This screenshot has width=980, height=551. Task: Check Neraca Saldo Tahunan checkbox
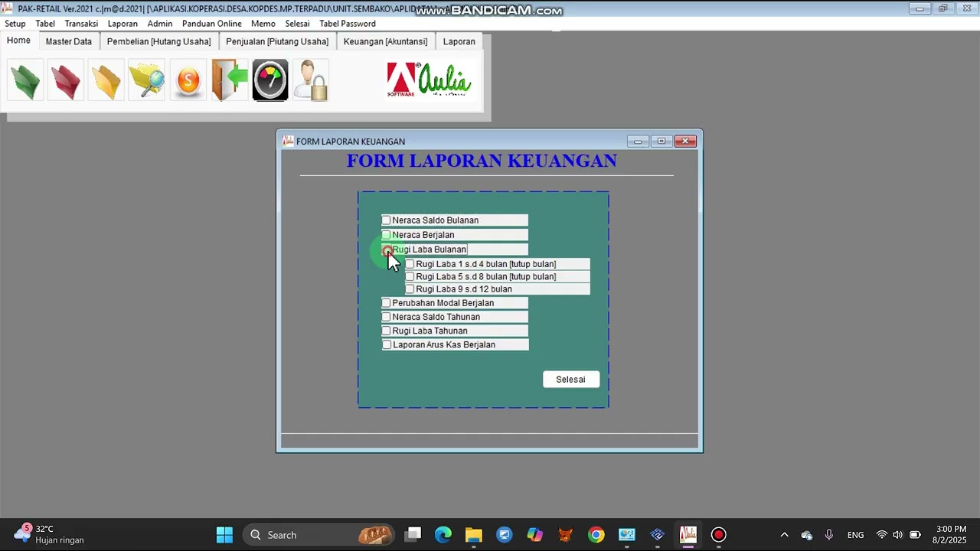click(x=386, y=317)
